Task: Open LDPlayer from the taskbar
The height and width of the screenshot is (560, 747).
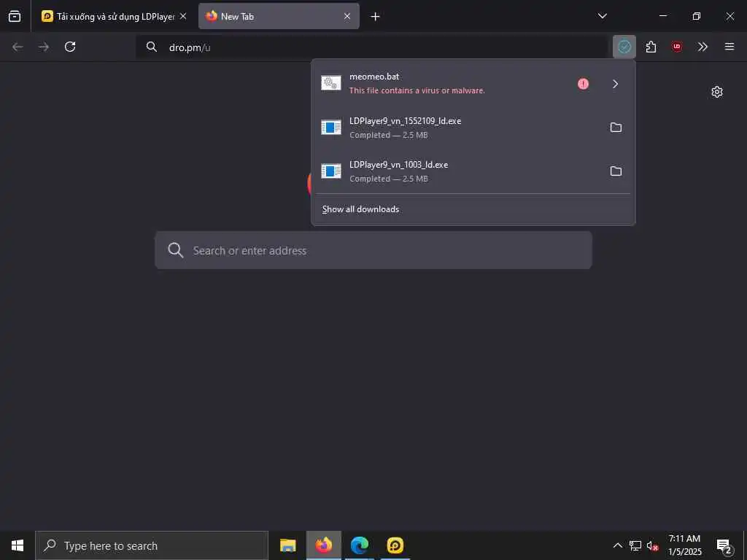Action: (x=395, y=545)
